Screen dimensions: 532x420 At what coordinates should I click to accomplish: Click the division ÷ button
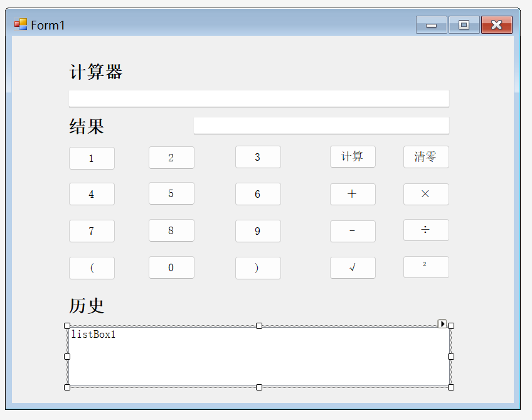(x=426, y=230)
